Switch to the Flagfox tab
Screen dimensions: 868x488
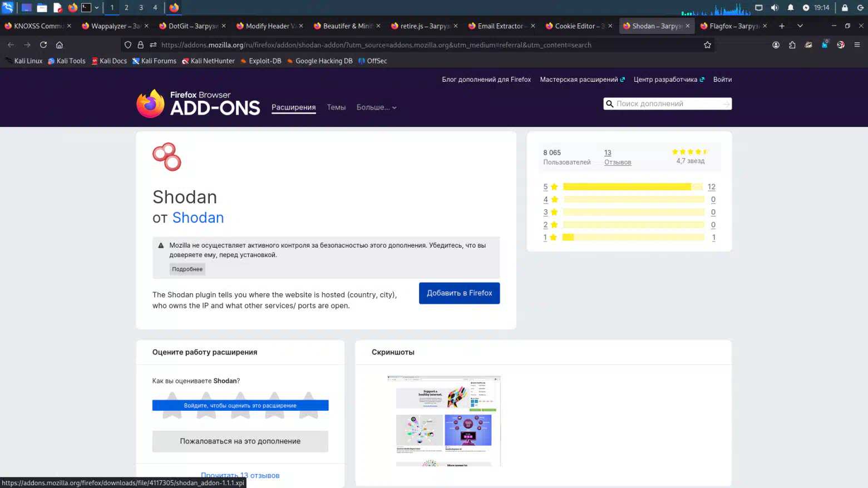point(734,26)
